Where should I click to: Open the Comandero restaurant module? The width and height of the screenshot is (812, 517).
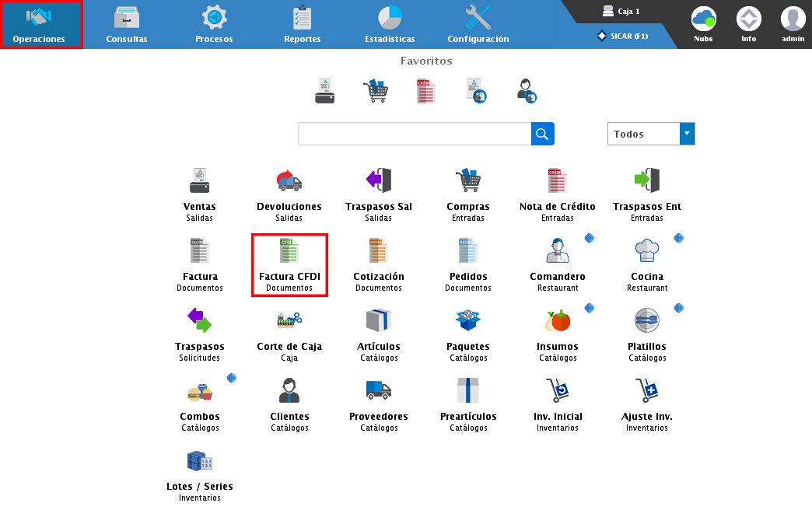tap(557, 253)
